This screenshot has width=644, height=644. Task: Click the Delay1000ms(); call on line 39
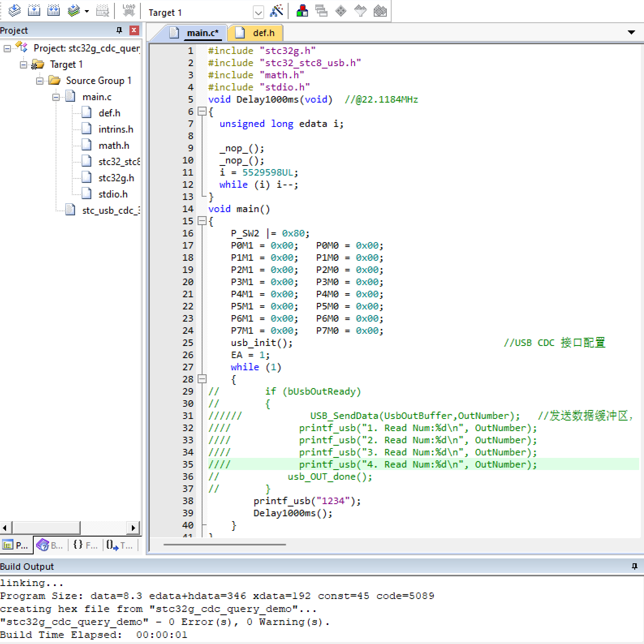coord(293,513)
